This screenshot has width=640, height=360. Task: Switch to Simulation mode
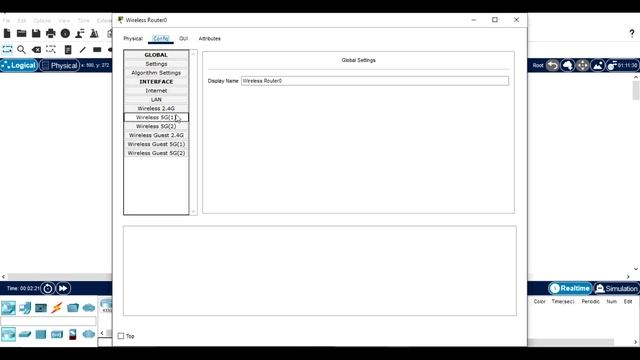(616, 289)
